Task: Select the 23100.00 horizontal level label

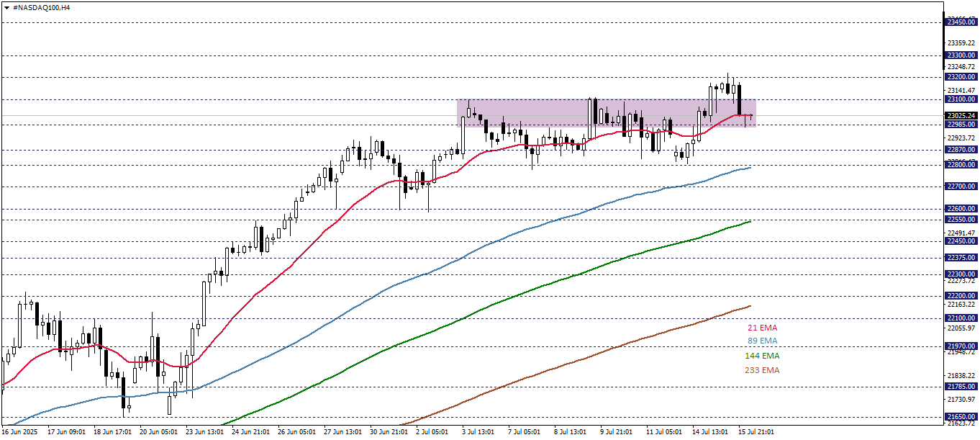Action: (961, 99)
